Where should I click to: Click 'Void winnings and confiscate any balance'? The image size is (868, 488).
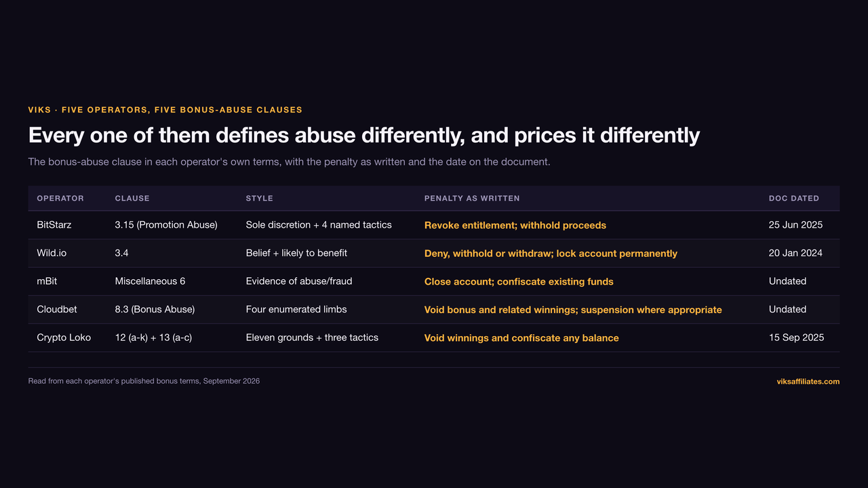(521, 338)
